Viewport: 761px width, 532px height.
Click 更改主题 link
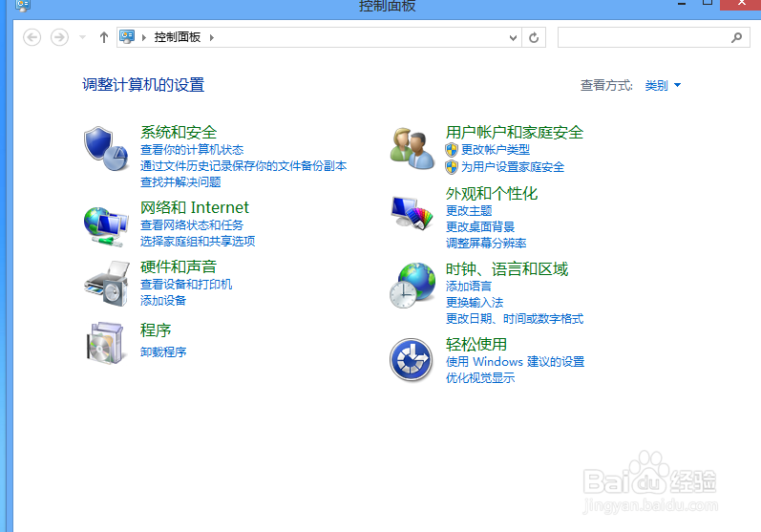pyautogui.click(x=469, y=211)
